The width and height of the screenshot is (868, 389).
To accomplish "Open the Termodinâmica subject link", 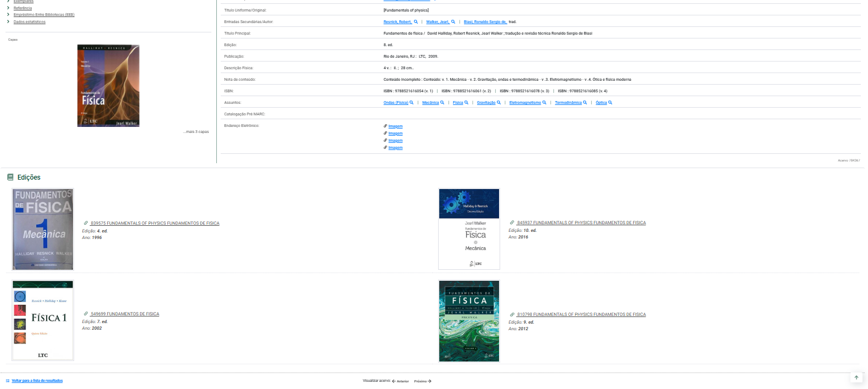I will click(568, 103).
